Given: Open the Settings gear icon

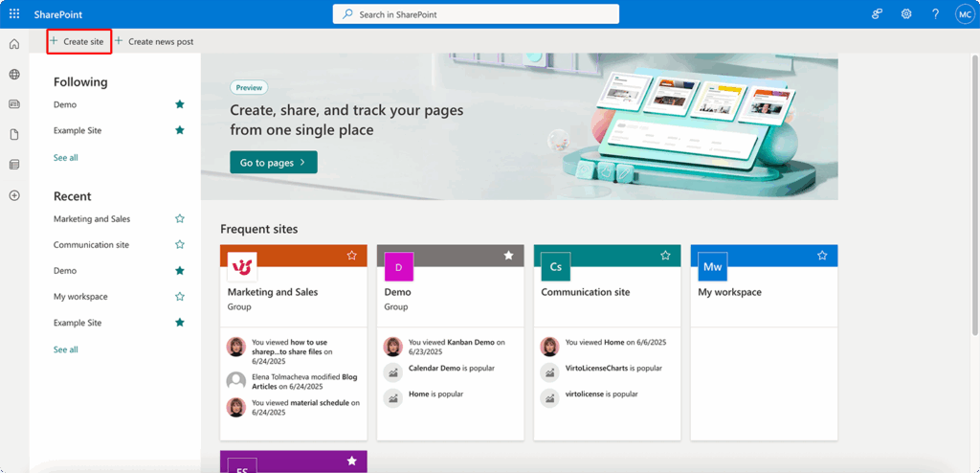Looking at the screenshot, I should pos(906,13).
